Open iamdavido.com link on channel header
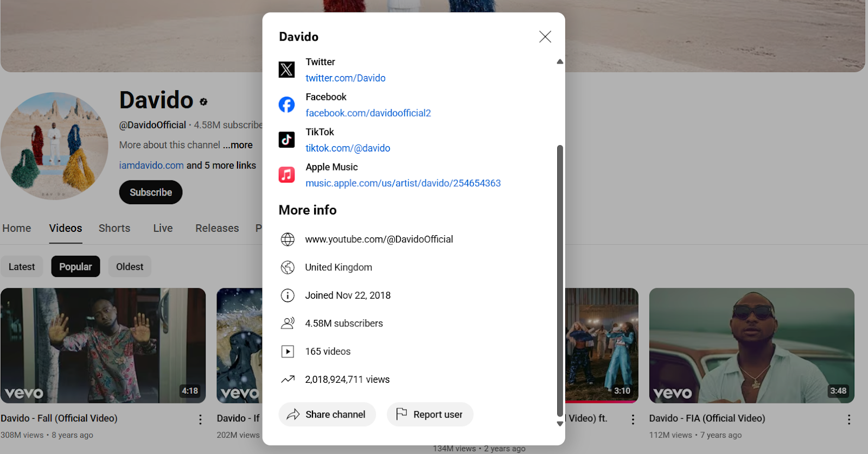This screenshot has height=454, width=868. 151,165
